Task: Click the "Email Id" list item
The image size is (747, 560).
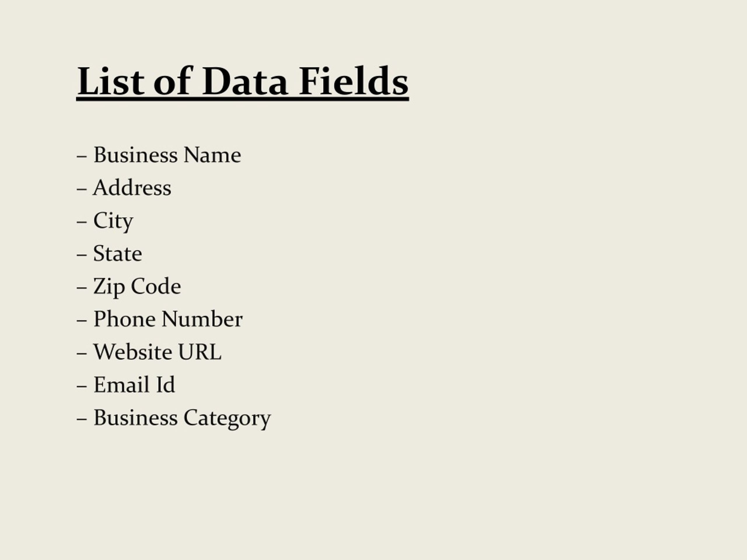Action: pyautogui.click(x=134, y=384)
